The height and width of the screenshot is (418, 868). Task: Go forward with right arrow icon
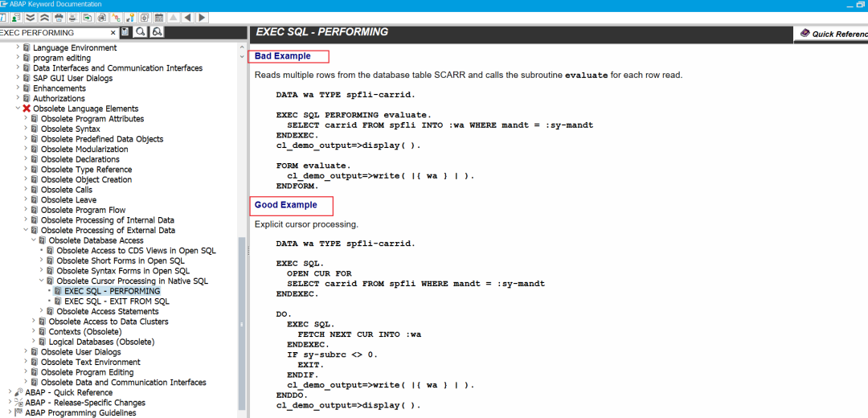point(202,18)
